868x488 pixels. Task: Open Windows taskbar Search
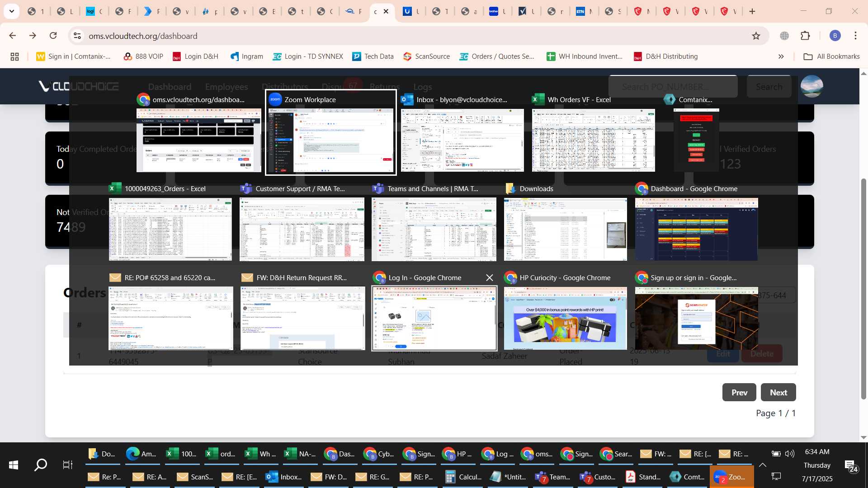(41, 465)
